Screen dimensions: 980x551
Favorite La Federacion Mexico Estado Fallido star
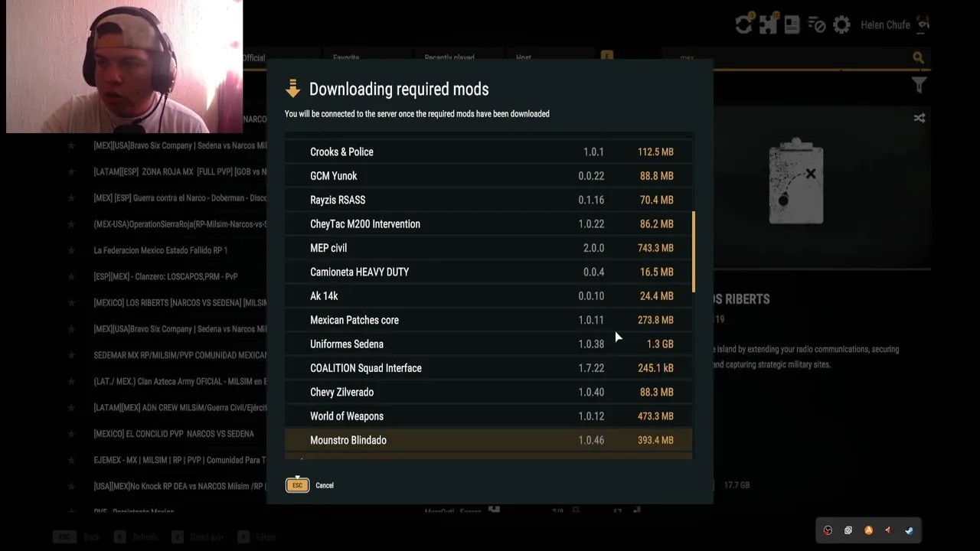pyautogui.click(x=71, y=250)
